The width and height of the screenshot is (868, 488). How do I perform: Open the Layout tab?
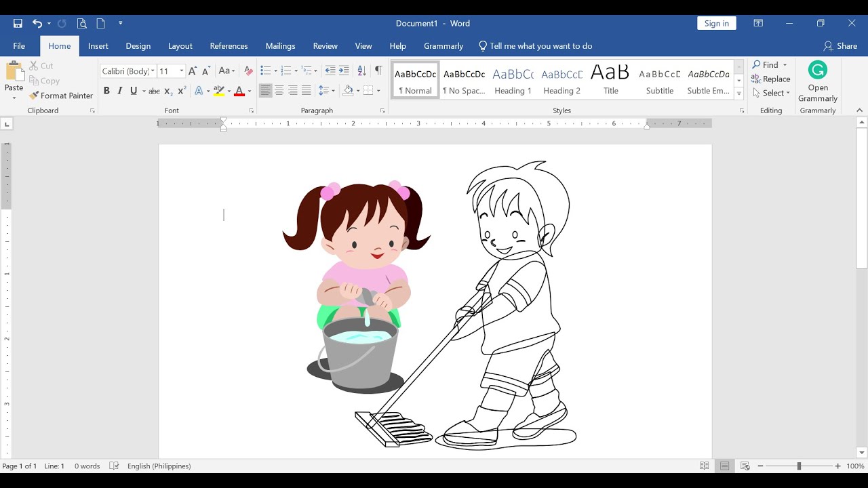tap(180, 46)
